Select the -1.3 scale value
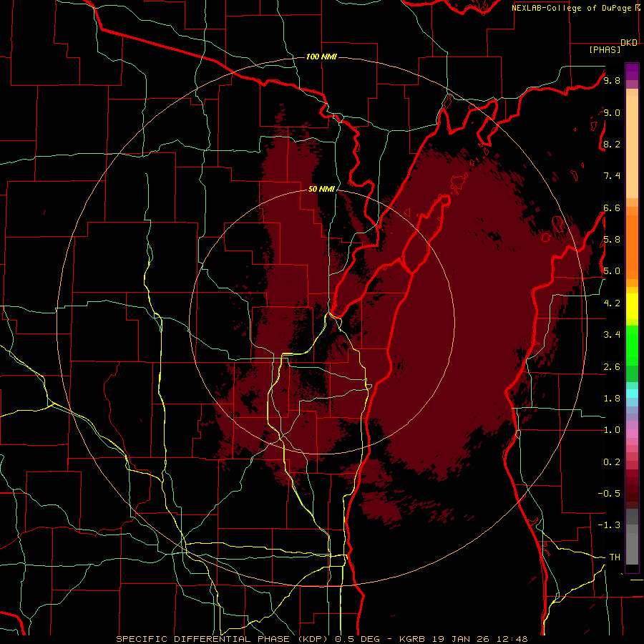The image size is (644, 644). pyautogui.click(x=609, y=525)
